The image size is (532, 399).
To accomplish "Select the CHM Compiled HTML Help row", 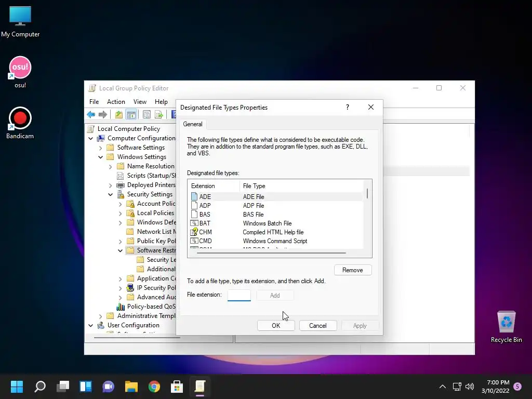I will [275, 232].
